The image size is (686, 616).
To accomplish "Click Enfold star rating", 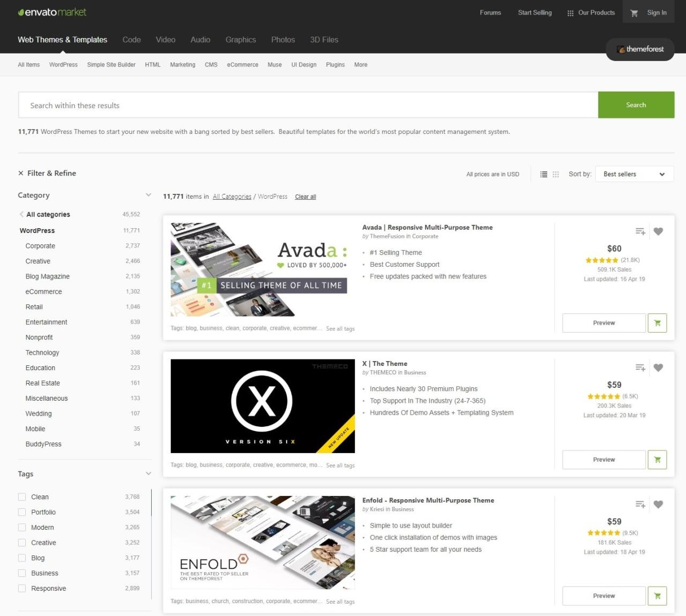I will [603, 533].
